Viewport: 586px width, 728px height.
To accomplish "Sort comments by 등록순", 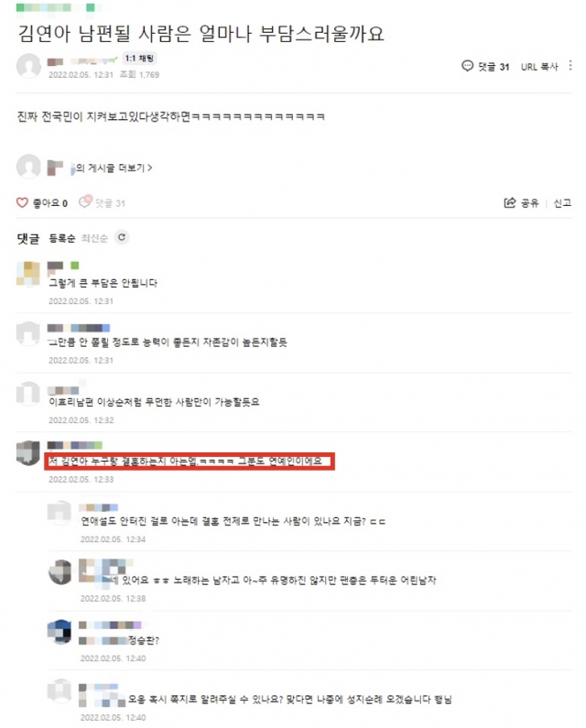I will 61,238.
